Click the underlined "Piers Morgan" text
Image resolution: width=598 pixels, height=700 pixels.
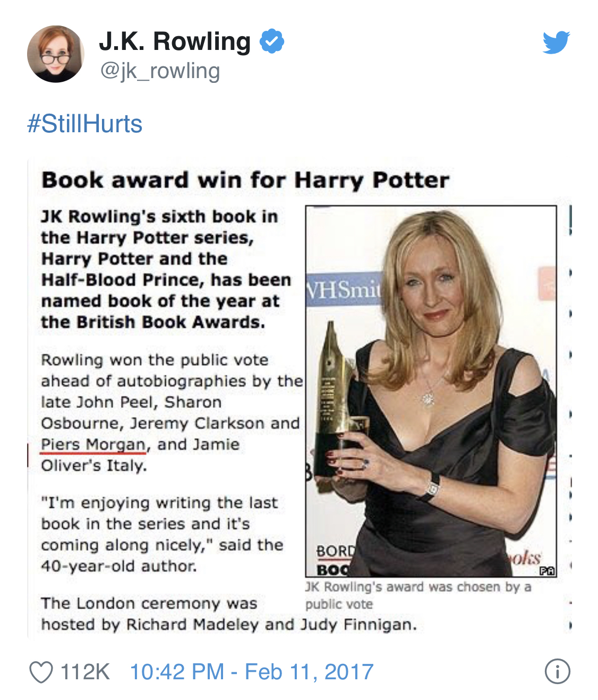tap(93, 445)
